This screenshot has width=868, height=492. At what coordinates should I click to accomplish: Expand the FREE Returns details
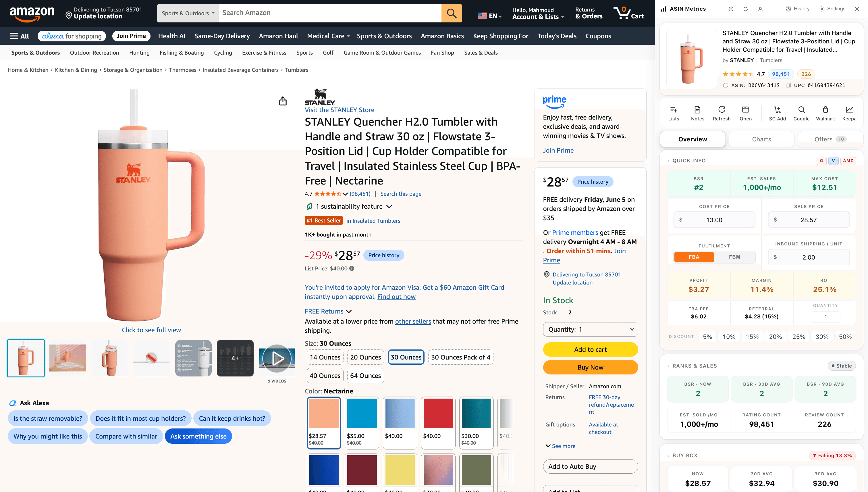point(349,311)
